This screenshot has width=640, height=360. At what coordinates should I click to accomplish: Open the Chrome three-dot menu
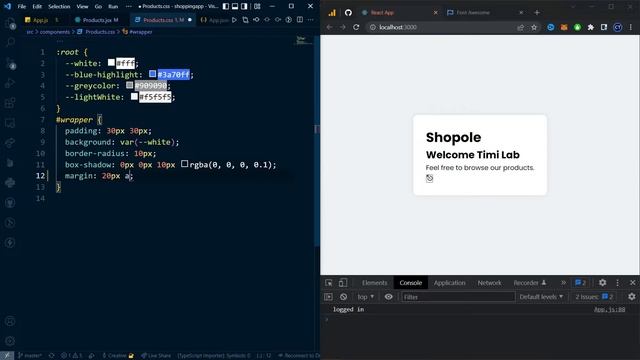pos(631,27)
